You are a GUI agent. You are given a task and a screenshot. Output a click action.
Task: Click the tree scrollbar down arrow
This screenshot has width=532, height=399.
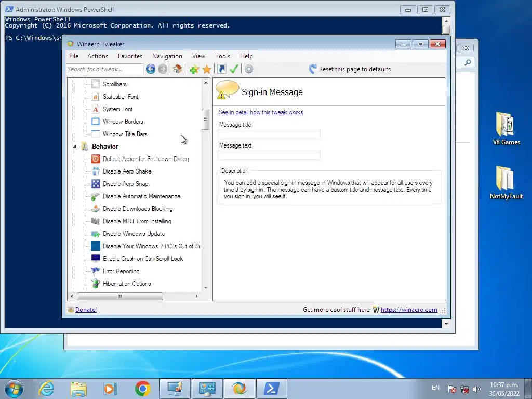206,288
